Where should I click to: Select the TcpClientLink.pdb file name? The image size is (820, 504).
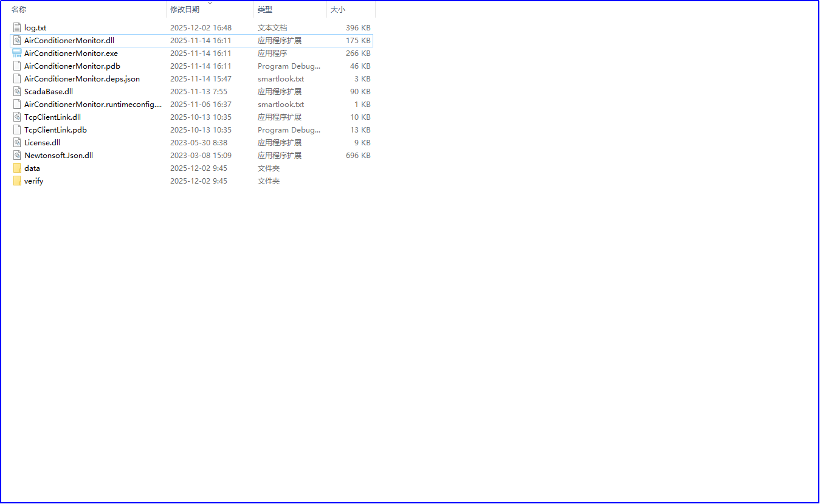pyautogui.click(x=55, y=129)
